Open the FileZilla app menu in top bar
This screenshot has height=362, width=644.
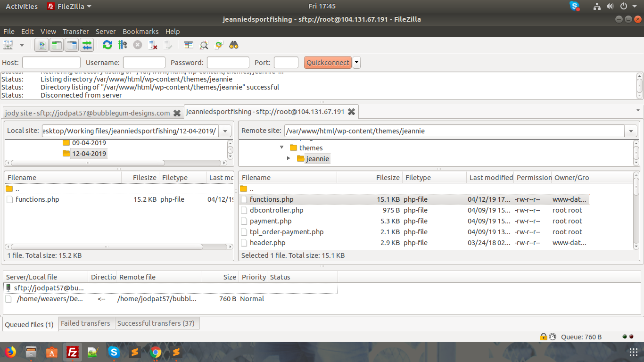69,6
